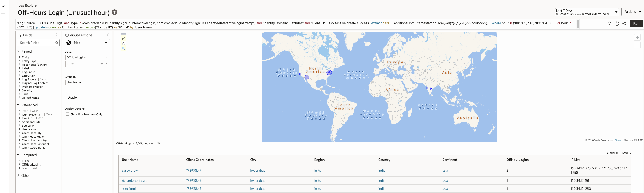This screenshot has width=644, height=193.
Task: Select the marquee zoom magnifier tool
Action: click(123, 48)
